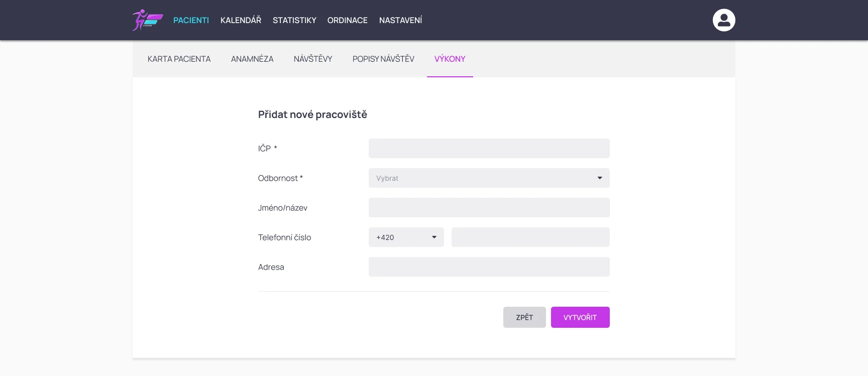The height and width of the screenshot is (376, 868).
Task: Open the +420 phone prefix dropdown
Action: click(x=406, y=237)
